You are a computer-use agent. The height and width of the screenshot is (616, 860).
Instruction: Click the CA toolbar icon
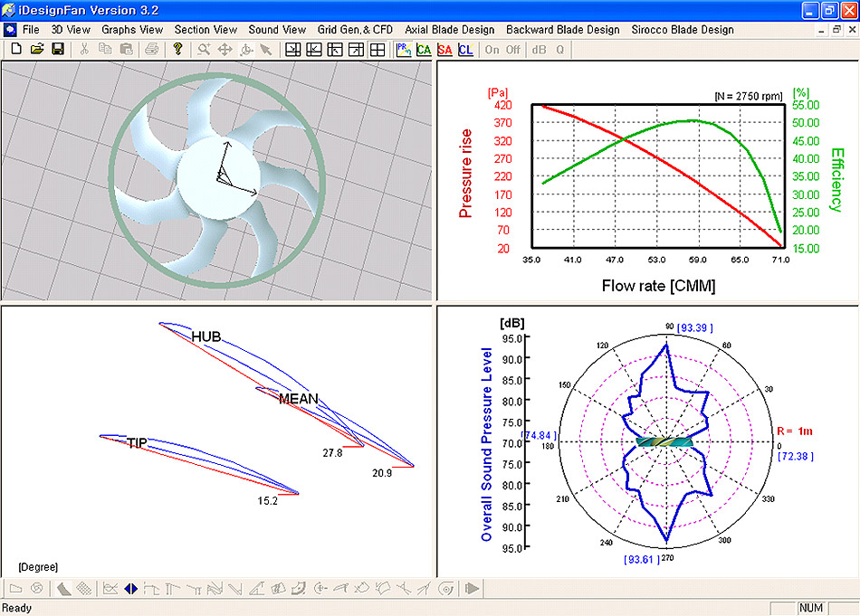(423, 50)
